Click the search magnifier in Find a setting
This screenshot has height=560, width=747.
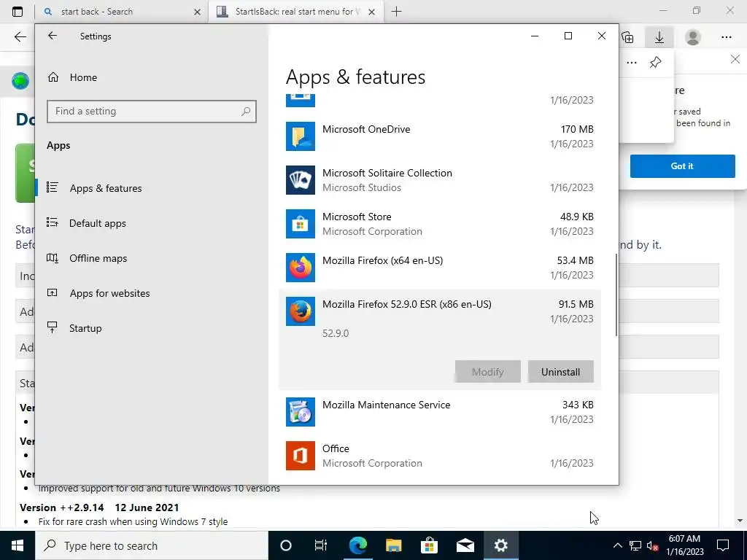coord(246,112)
